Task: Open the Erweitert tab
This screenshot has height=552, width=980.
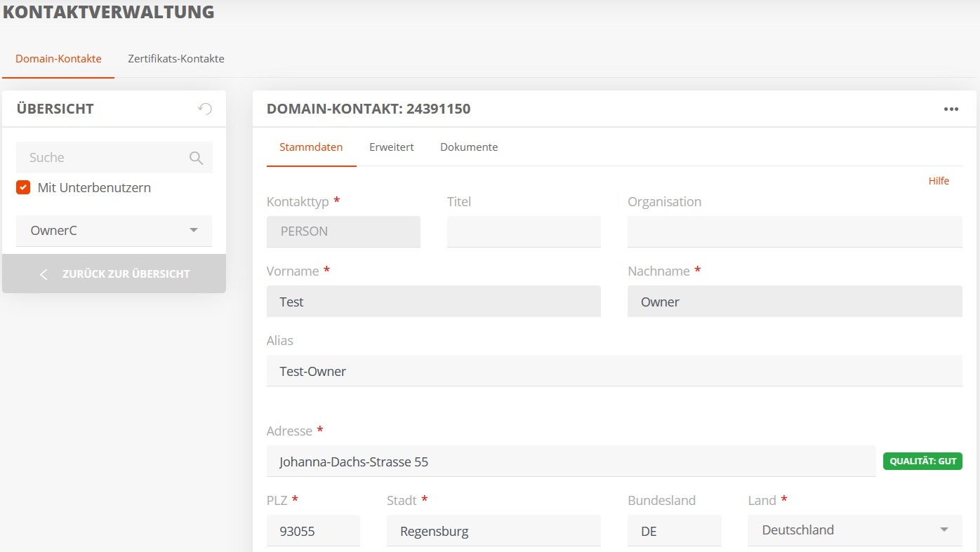Action: [x=392, y=147]
